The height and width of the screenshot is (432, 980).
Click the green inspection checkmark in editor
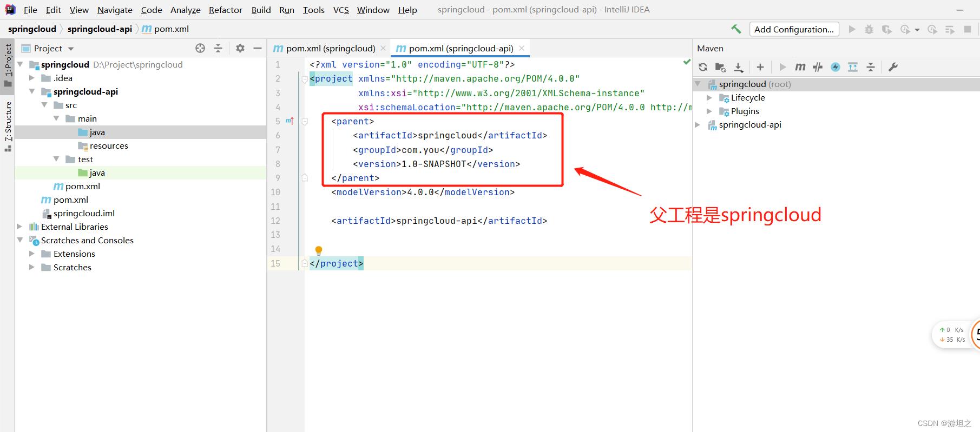[687, 63]
